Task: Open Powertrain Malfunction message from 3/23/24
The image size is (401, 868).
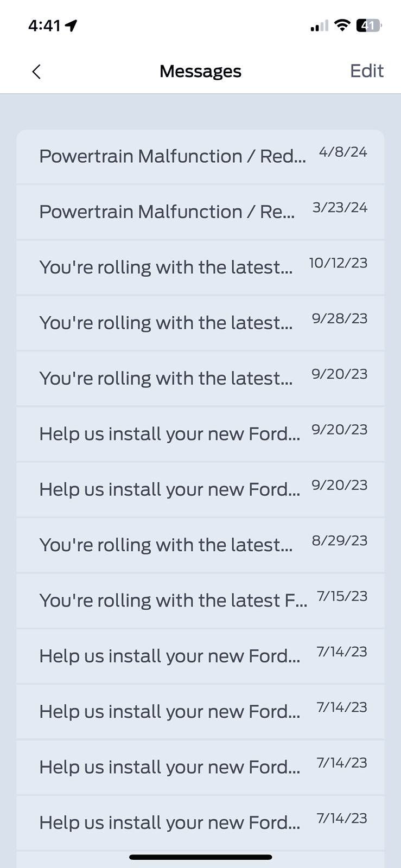Action: pos(167,212)
